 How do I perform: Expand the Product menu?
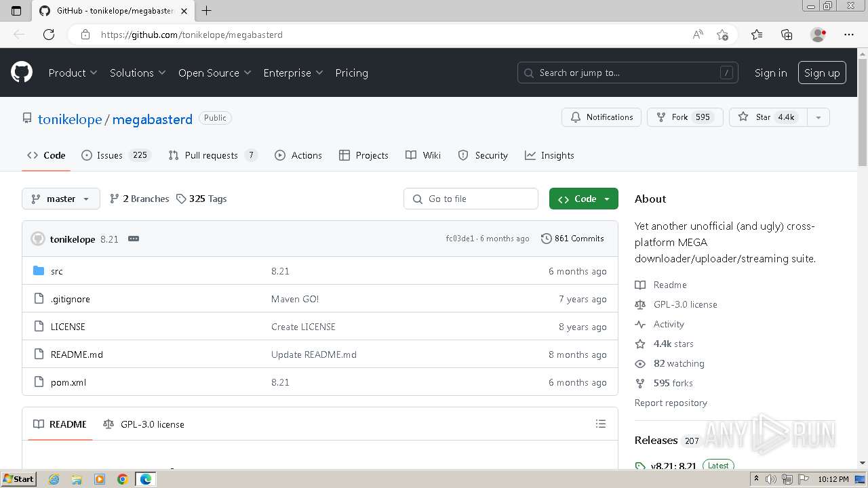[73, 73]
